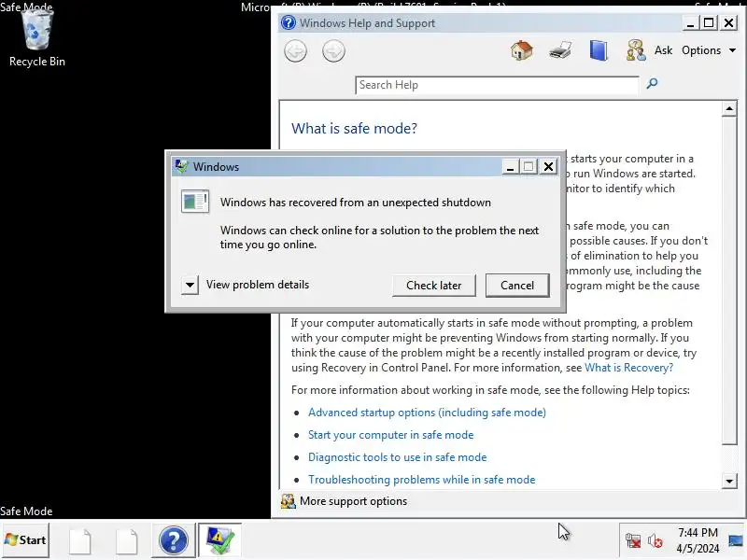The width and height of the screenshot is (747, 560).
Task: Open Diagnostic tools to use in safe mode link
Action: 398,457
